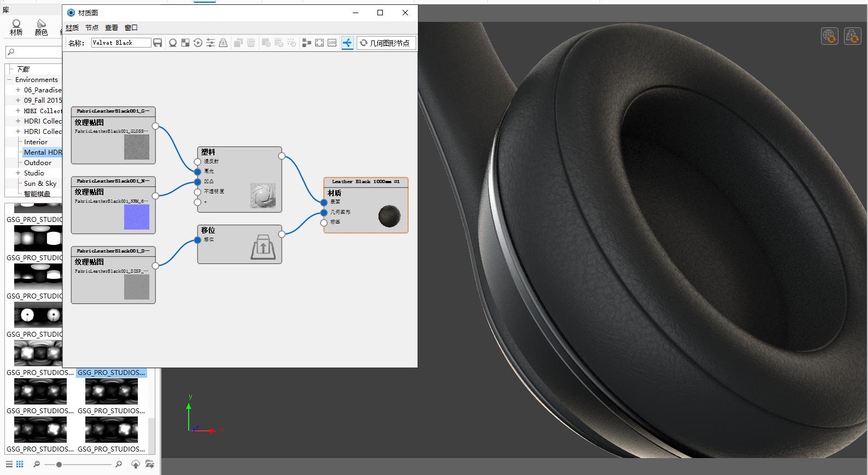Click the viewport lock refresh icon
This screenshot has height=475, width=868.
tap(853, 36)
